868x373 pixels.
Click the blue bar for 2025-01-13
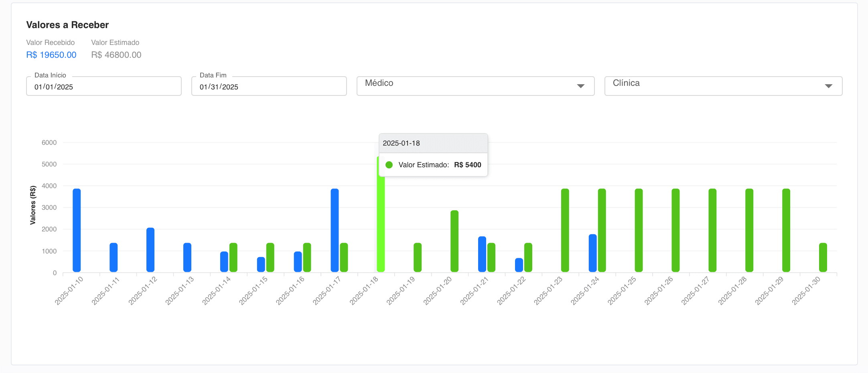pos(187,257)
